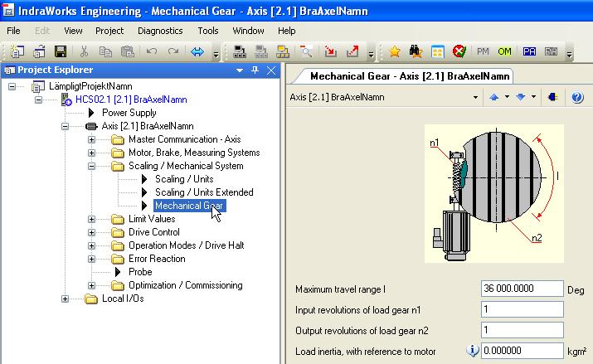
Task: Open the View menu
Action: (x=73, y=31)
